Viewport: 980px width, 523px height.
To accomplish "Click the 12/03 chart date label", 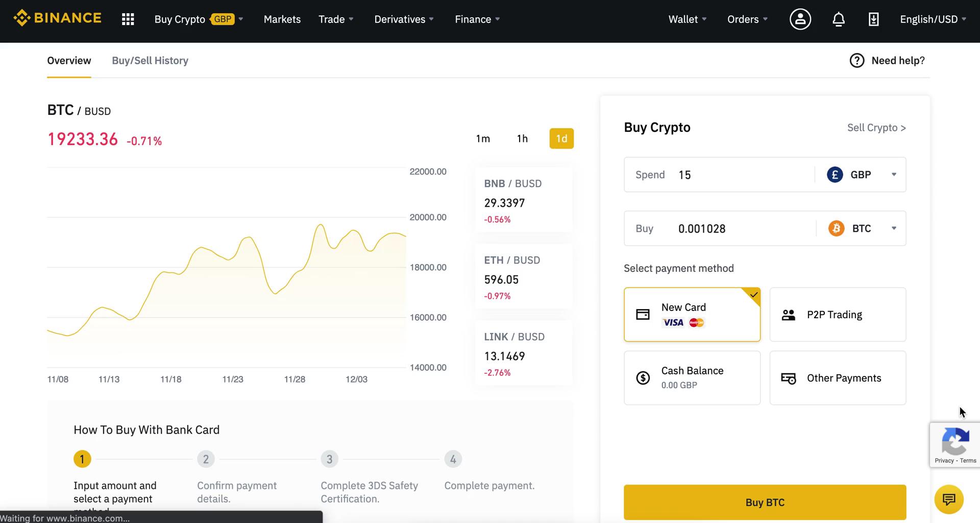I will point(356,379).
